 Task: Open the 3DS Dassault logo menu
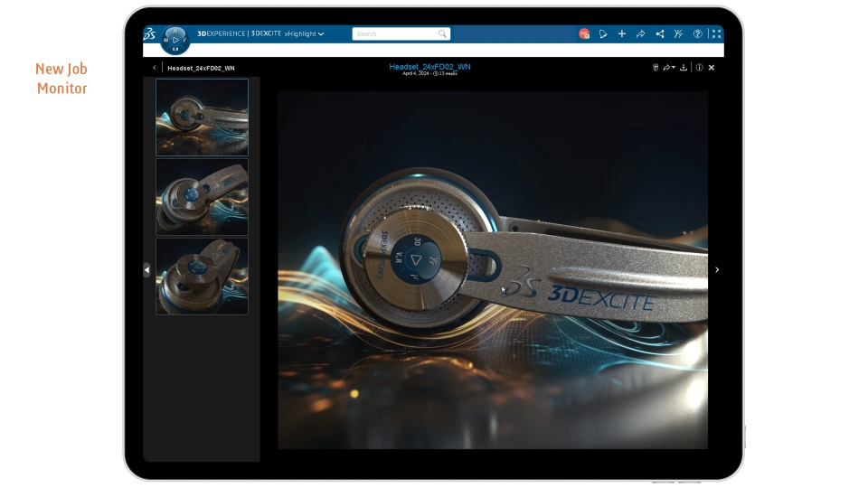(x=149, y=33)
